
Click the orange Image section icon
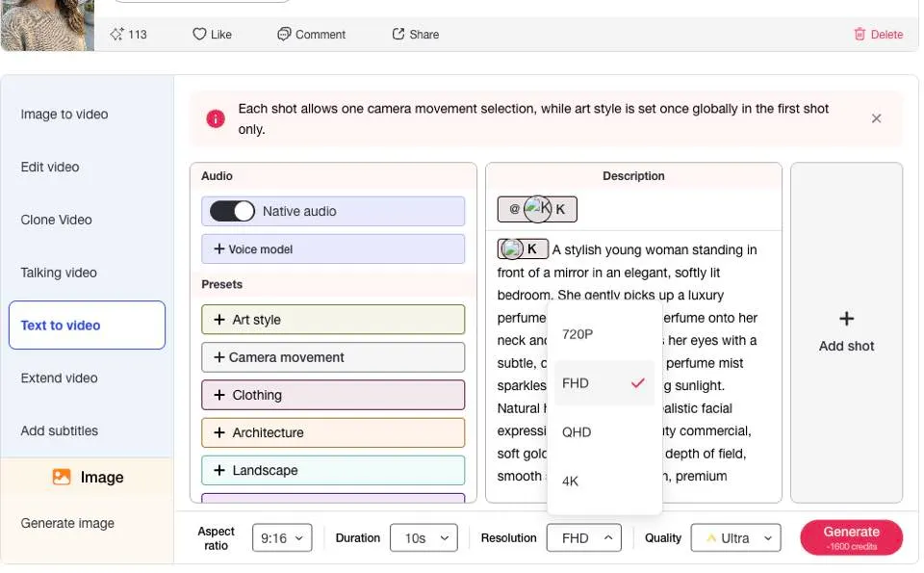pos(62,477)
